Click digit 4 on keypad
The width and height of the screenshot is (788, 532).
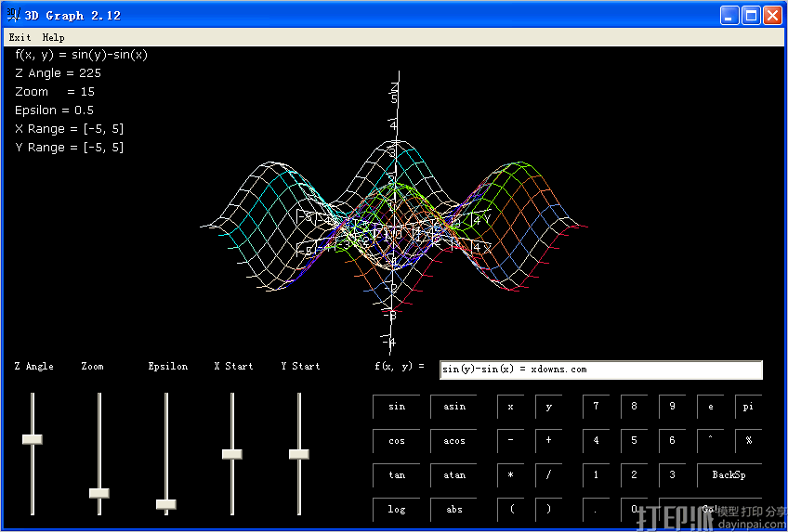(596, 441)
